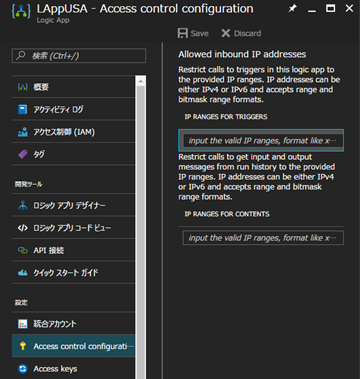Open ロジック アプリ デザイナー menu item

(73, 205)
